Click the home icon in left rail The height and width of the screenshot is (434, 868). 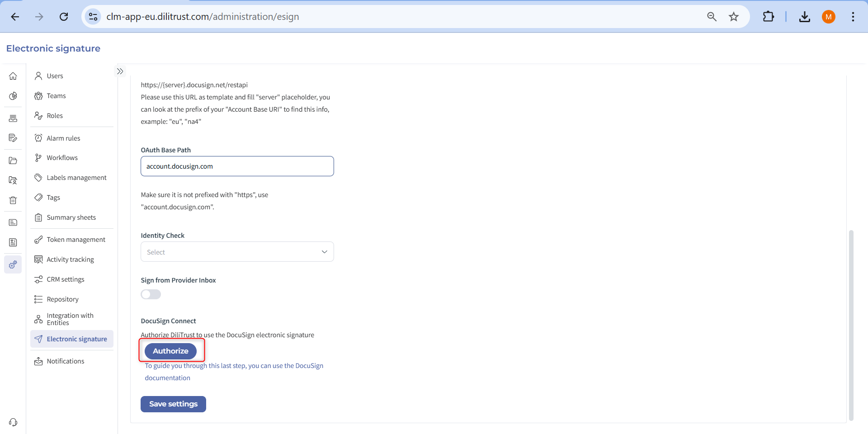[x=13, y=76]
